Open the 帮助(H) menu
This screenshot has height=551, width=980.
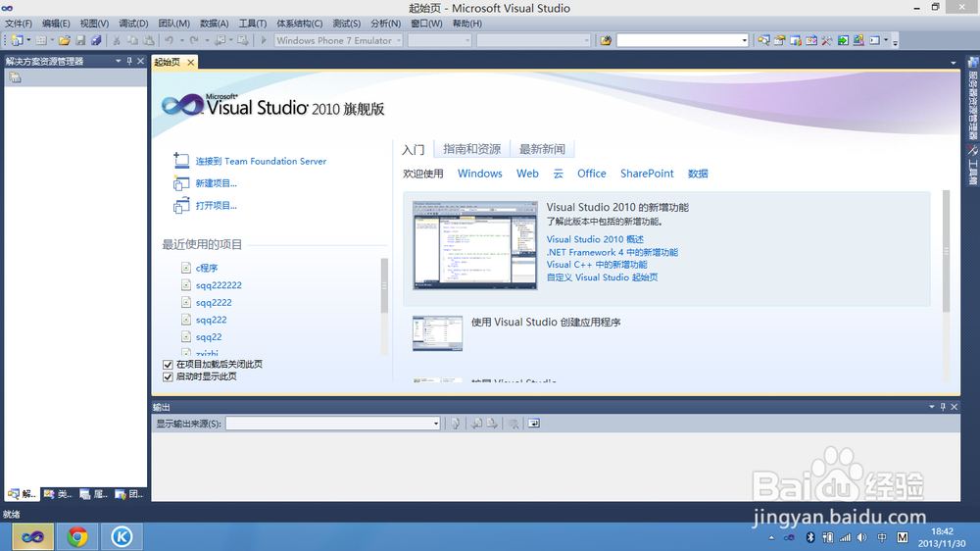[466, 24]
